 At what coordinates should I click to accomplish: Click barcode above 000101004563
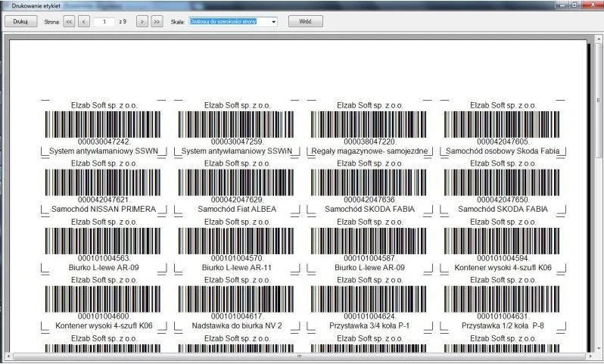103,241
